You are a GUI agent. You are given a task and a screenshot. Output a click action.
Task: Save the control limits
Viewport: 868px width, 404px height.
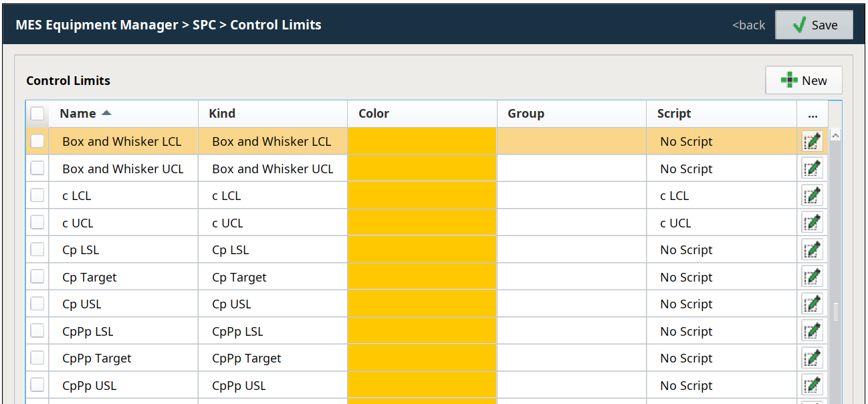(814, 25)
